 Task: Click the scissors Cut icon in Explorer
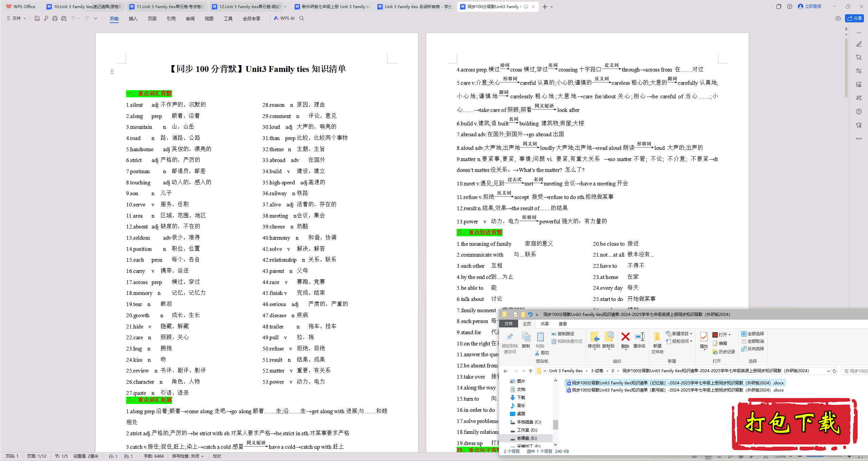click(x=537, y=353)
